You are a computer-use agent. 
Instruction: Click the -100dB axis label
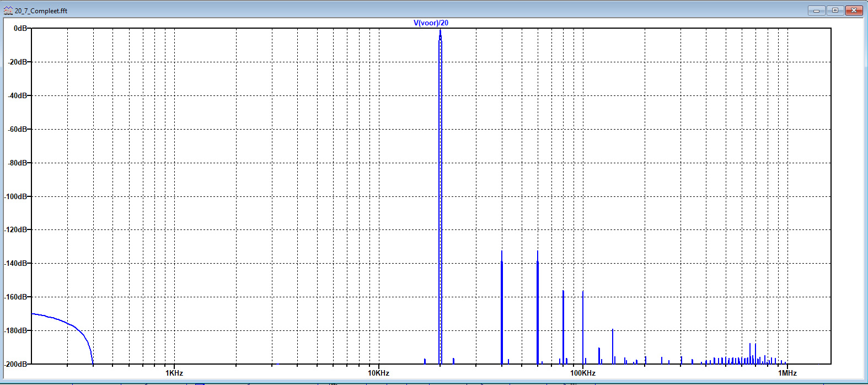pyautogui.click(x=15, y=196)
